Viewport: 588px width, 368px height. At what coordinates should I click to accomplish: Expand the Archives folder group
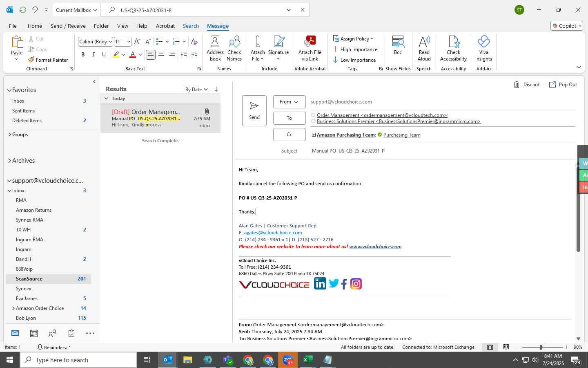pyautogui.click(x=9, y=161)
